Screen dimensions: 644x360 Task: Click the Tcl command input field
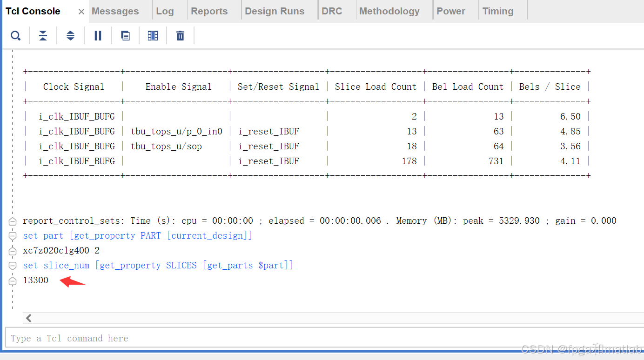(x=186, y=338)
